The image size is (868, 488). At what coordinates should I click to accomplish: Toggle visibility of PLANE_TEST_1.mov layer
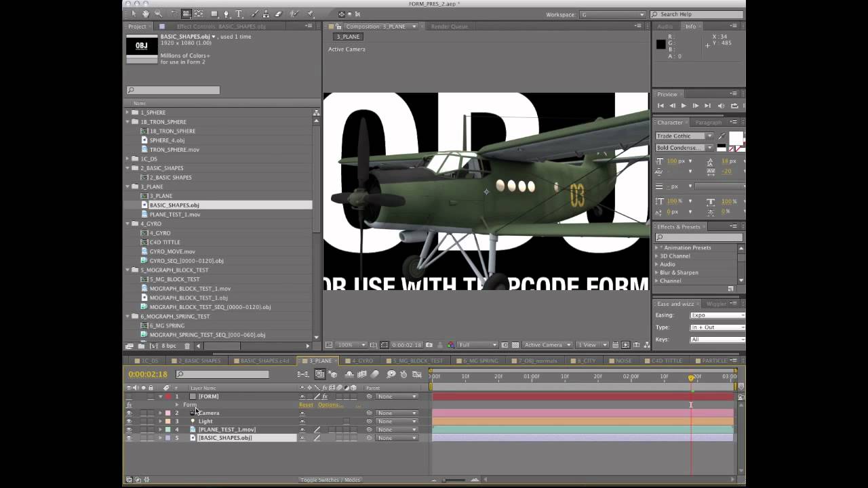[129, 430]
